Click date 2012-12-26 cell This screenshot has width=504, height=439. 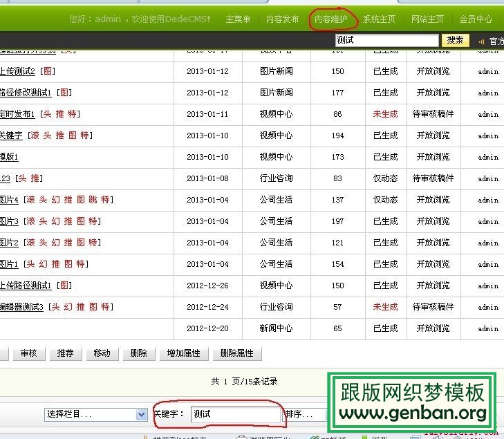pos(207,286)
